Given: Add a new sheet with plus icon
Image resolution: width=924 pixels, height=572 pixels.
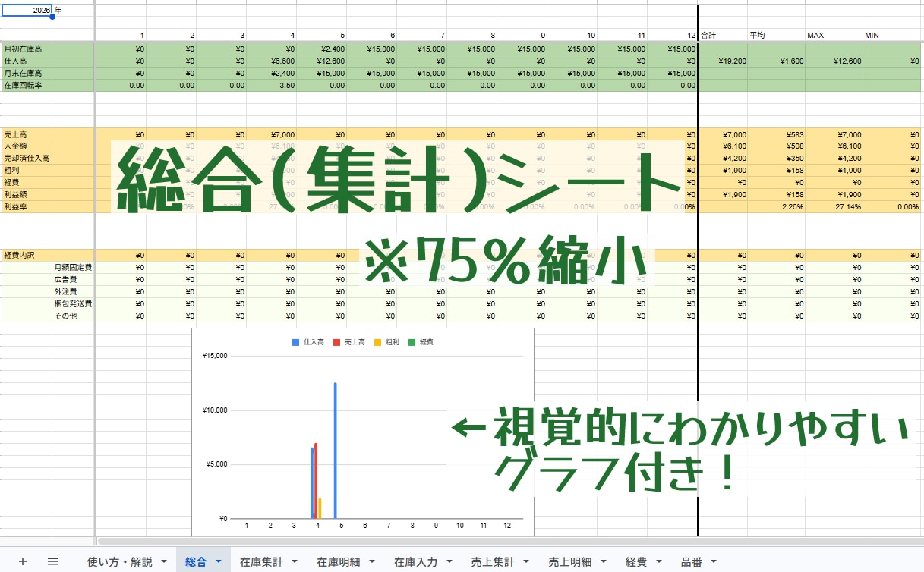Looking at the screenshot, I should [23, 561].
